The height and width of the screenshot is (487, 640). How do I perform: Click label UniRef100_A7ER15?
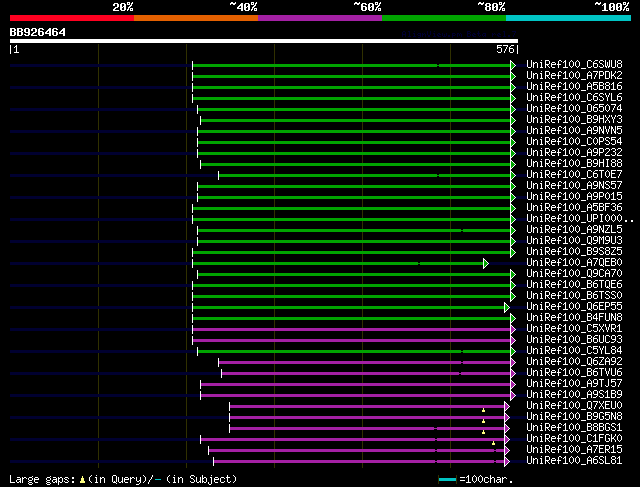click(x=574, y=450)
